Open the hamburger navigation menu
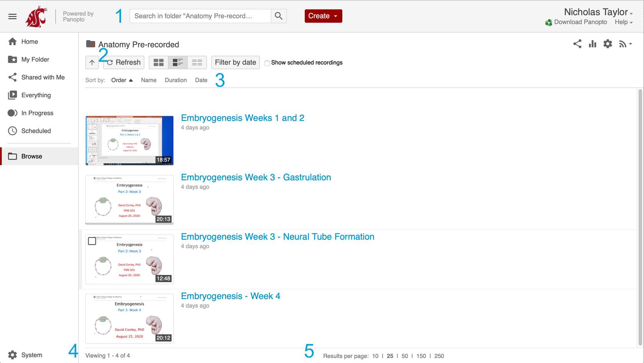The width and height of the screenshot is (644, 363). point(12,16)
